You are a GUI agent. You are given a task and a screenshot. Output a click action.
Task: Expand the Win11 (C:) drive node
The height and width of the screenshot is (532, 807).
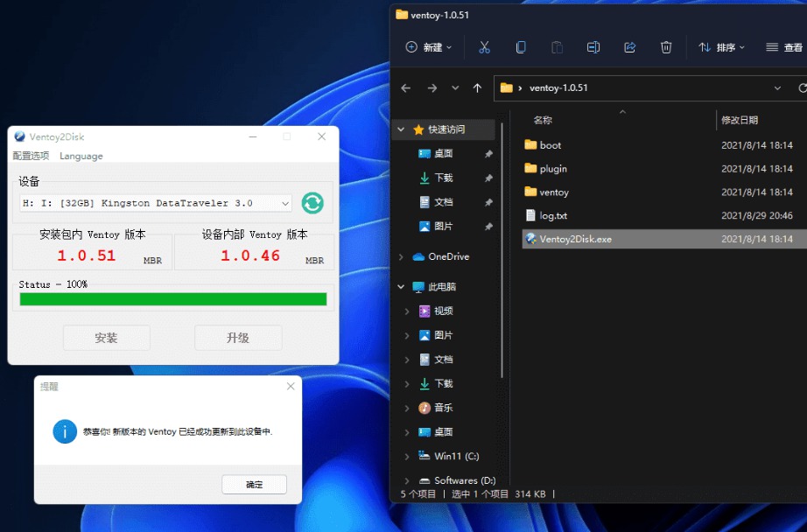click(x=407, y=457)
